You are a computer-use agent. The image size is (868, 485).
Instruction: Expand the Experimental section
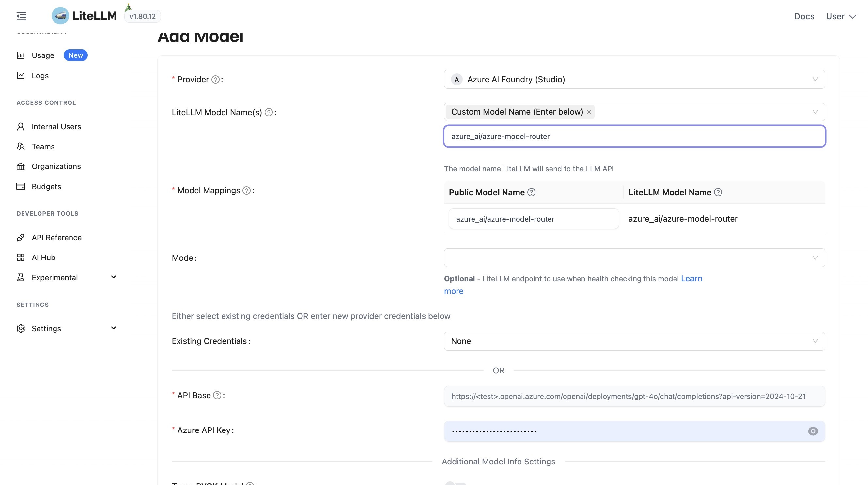[114, 277]
